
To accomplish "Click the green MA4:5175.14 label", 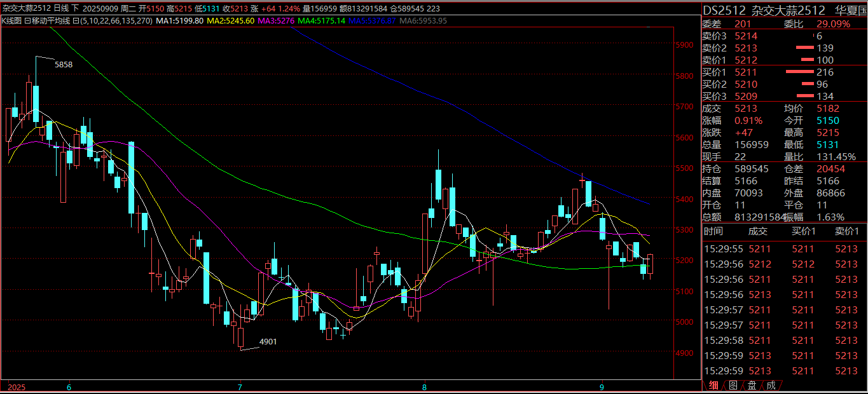I will click(322, 20).
